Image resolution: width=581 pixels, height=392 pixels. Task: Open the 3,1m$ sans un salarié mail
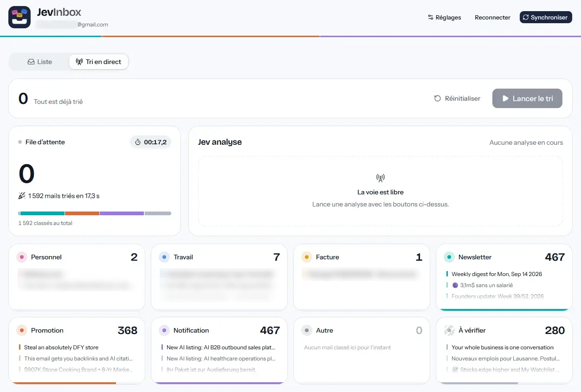pyautogui.click(x=484, y=285)
